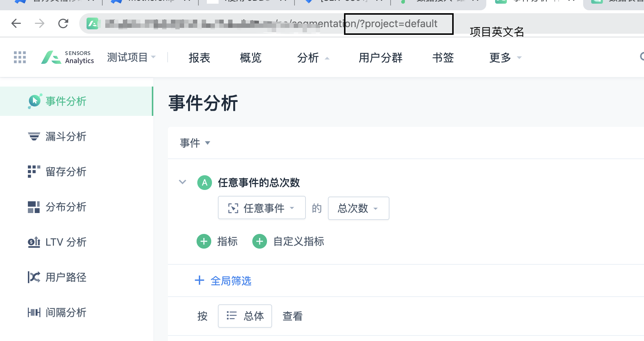
Task: Select the LTV 分析 icon
Action: (x=34, y=242)
